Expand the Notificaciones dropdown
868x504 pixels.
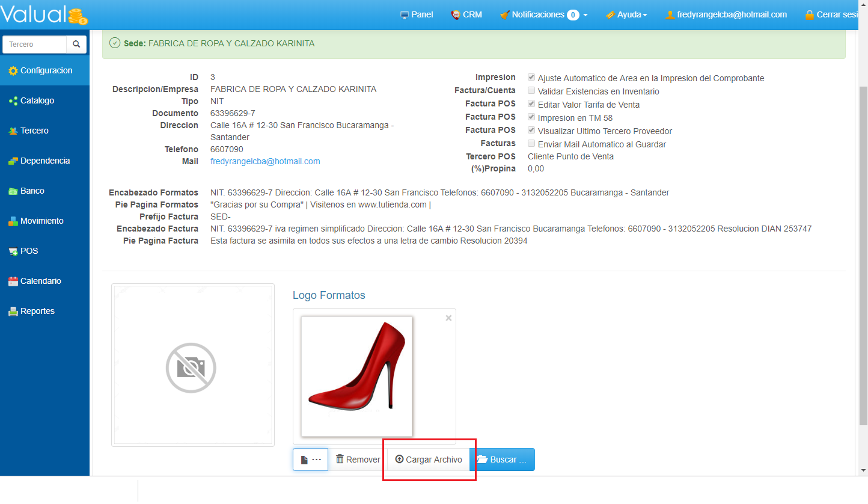point(543,14)
